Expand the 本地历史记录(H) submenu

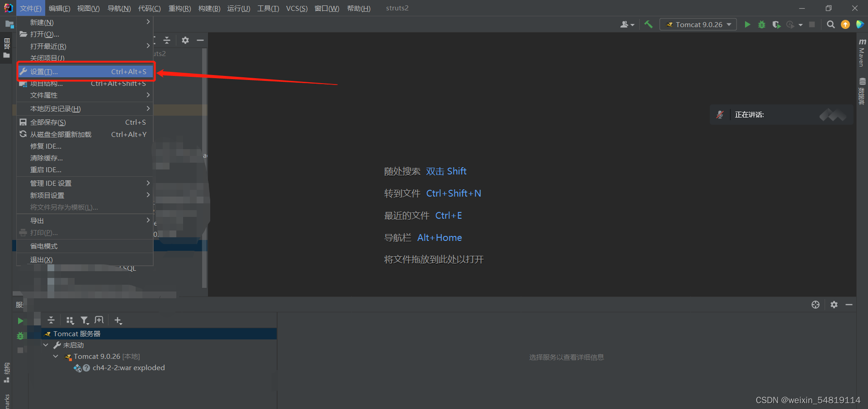tap(85, 109)
